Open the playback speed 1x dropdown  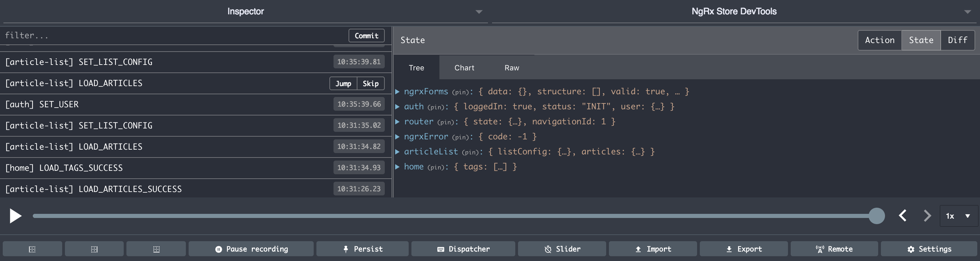[x=958, y=216]
